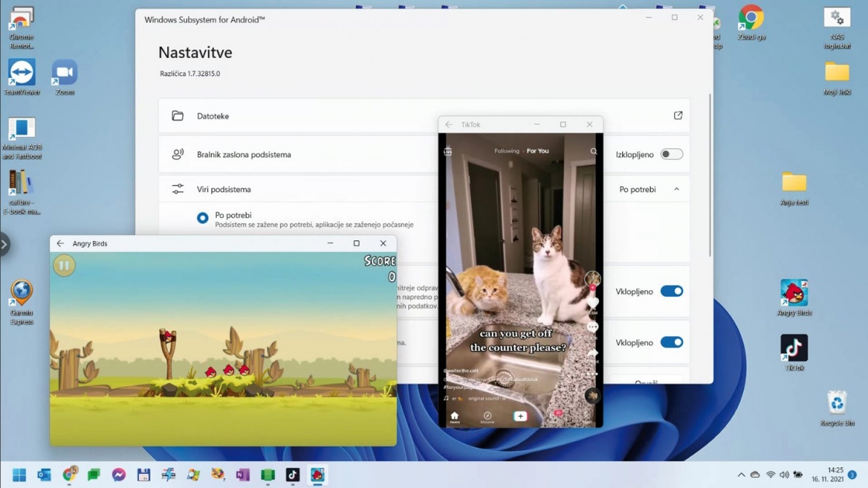This screenshot has width=868, height=488.
Task: Open TikTok search
Action: (594, 151)
